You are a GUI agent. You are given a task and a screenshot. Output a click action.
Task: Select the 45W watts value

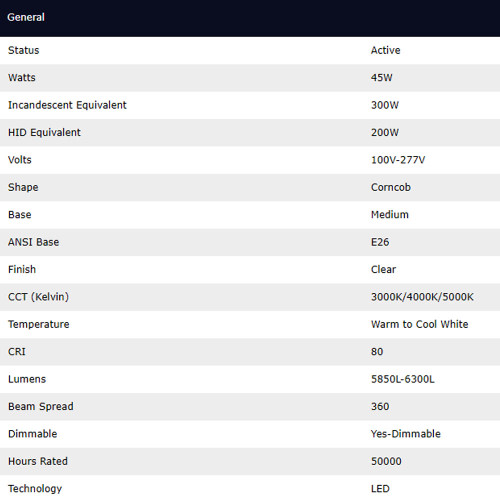pyautogui.click(x=382, y=78)
